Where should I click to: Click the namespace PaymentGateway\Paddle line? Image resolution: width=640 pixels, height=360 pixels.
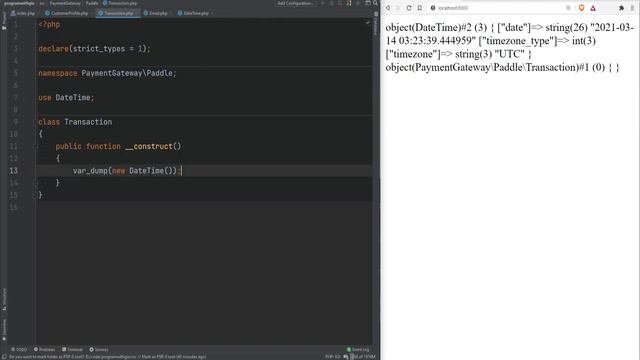click(x=107, y=73)
